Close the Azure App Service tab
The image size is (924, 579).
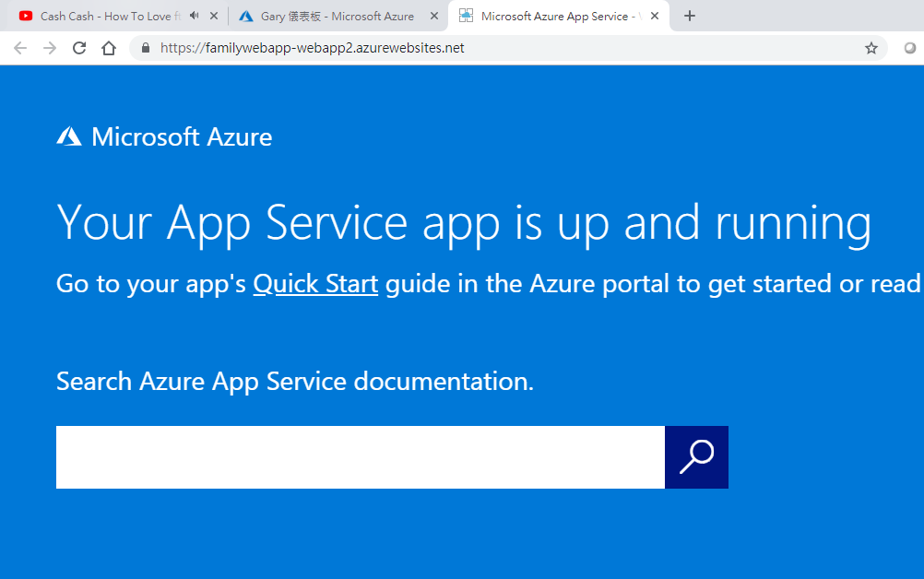[x=655, y=16]
